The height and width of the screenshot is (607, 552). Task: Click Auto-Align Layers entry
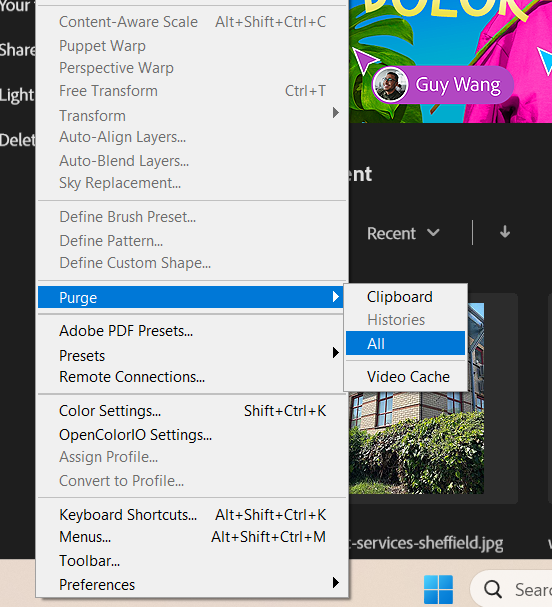[192, 137]
